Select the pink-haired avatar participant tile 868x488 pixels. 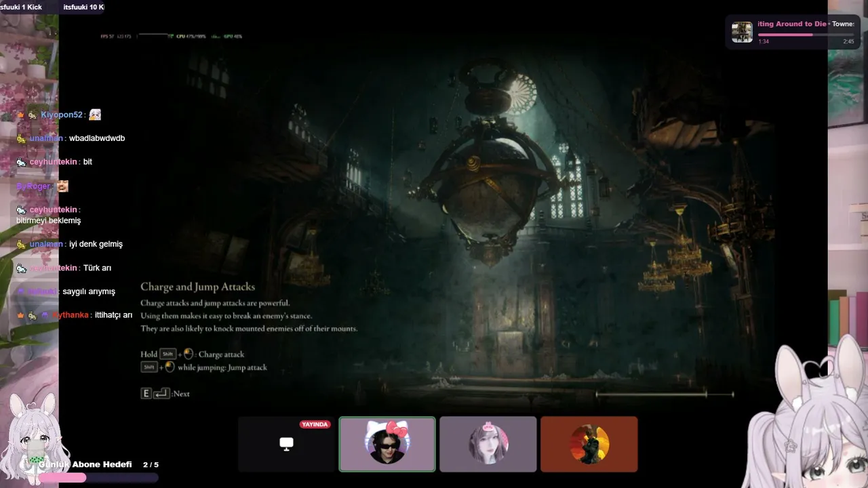[x=488, y=444]
